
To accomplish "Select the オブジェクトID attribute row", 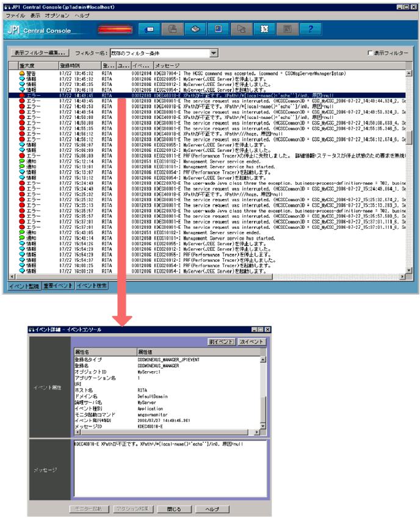I will click(x=167, y=372).
